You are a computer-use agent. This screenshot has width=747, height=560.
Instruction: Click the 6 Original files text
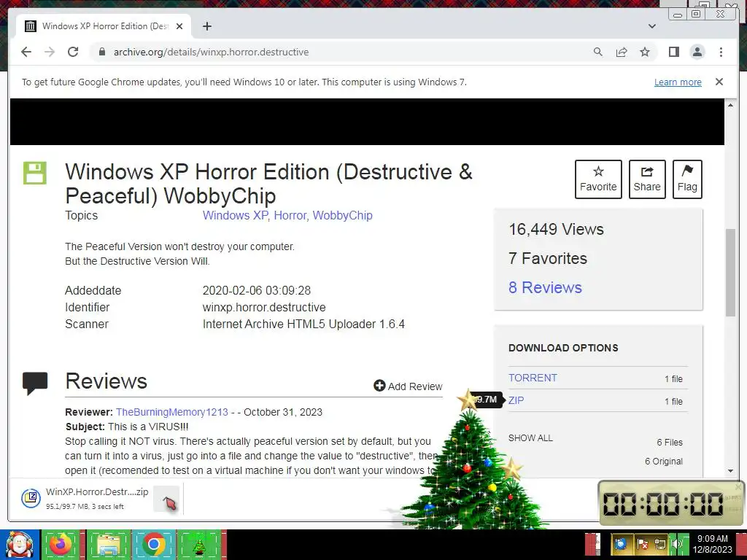pyautogui.click(x=664, y=462)
